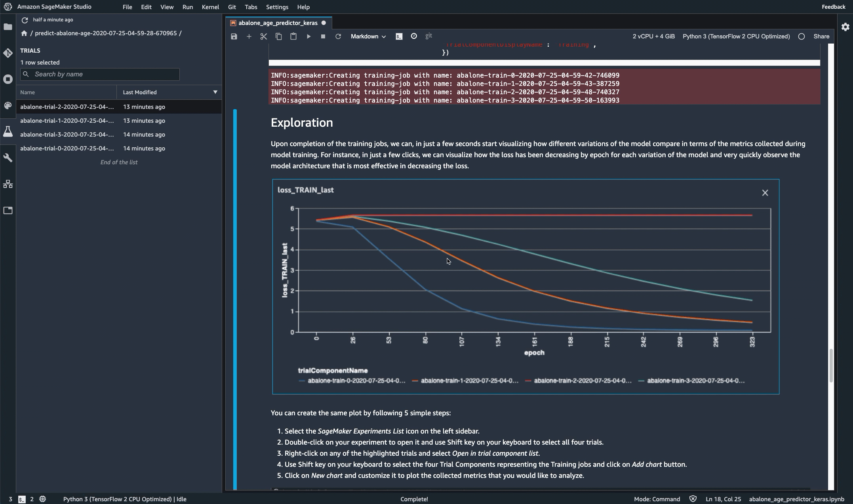Click the chip icon in status bar

(43, 499)
